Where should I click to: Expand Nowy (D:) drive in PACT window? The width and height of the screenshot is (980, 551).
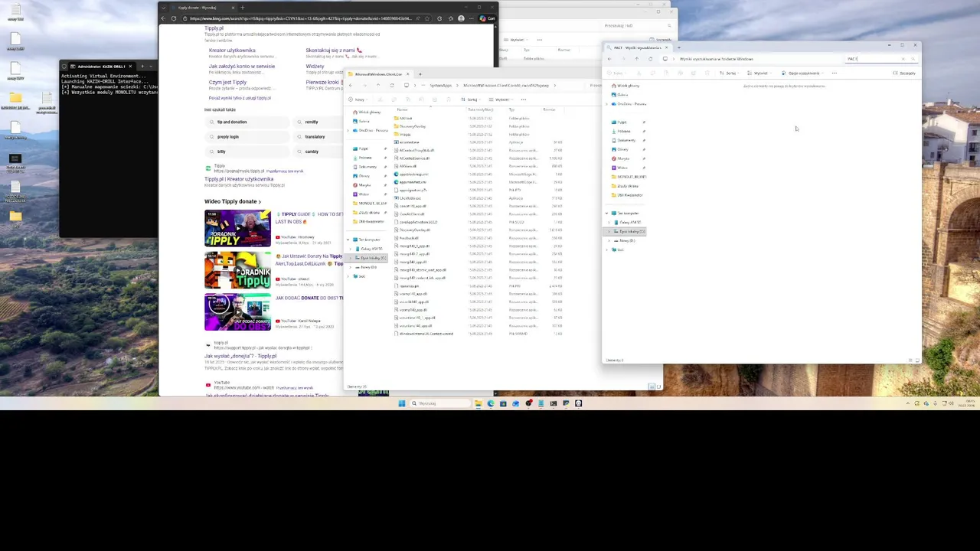[x=609, y=240]
